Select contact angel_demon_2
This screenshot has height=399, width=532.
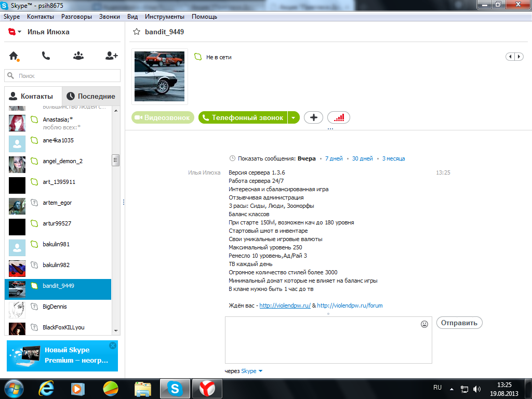click(x=58, y=164)
